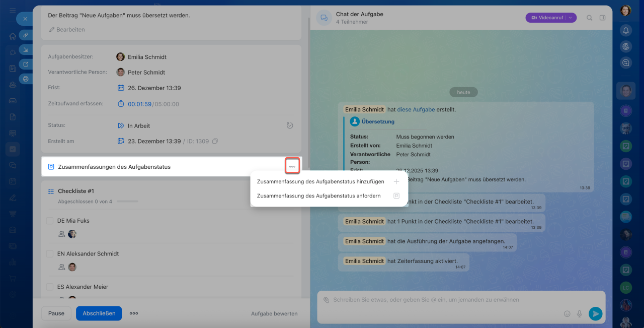Viewport: 644px width, 328px height.
Task: Open Calendar in the left sidebar
Action: point(13,181)
